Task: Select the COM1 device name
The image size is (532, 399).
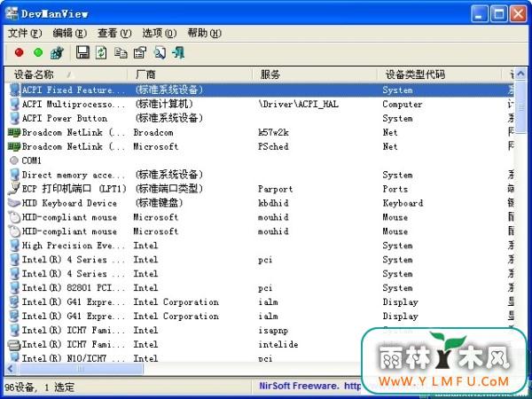Action: 31,160
